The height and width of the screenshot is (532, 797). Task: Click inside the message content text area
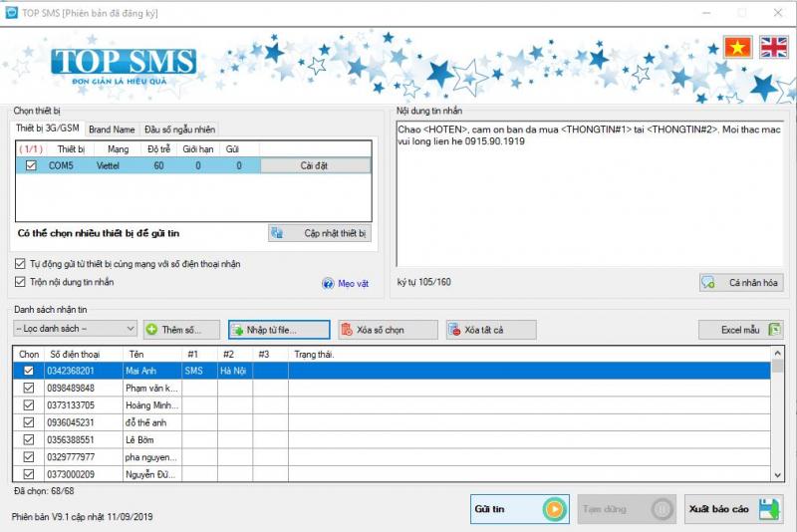tap(588, 199)
